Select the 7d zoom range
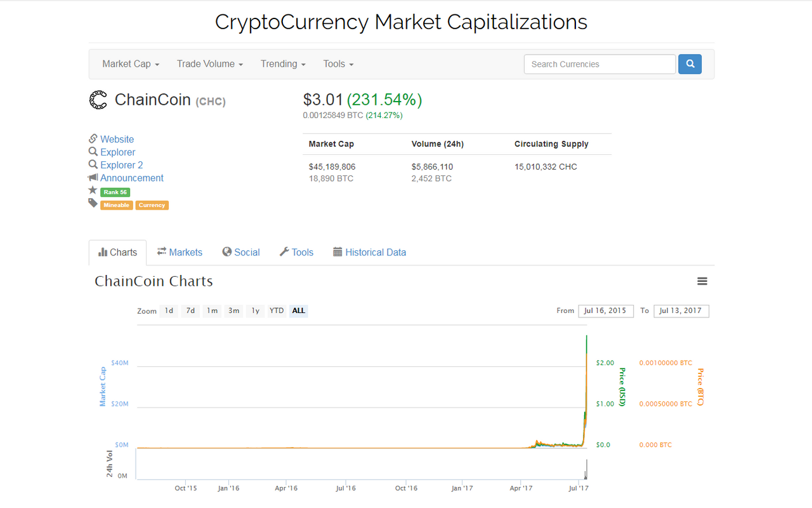The width and height of the screenshot is (812, 508). click(x=190, y=311)
